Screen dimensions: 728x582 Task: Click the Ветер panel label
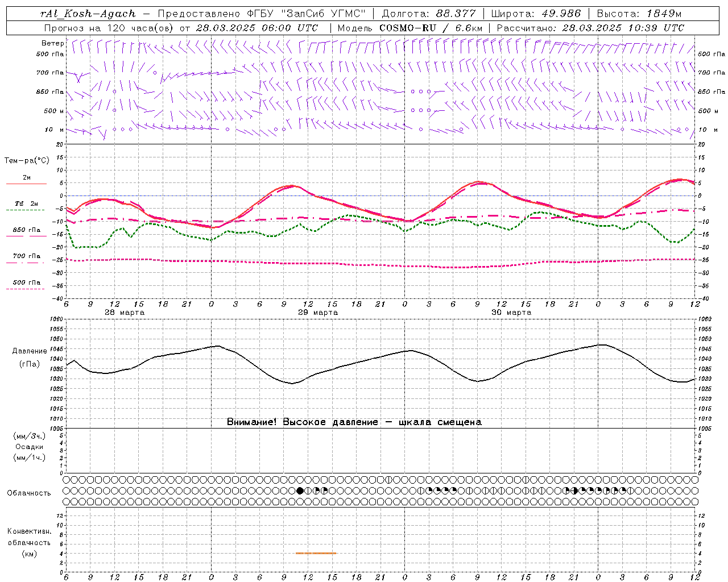[x=52, y=43]
